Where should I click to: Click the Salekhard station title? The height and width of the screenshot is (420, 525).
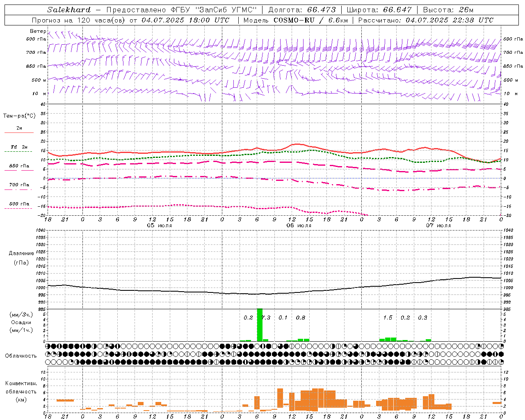click(x=69, y=10)
